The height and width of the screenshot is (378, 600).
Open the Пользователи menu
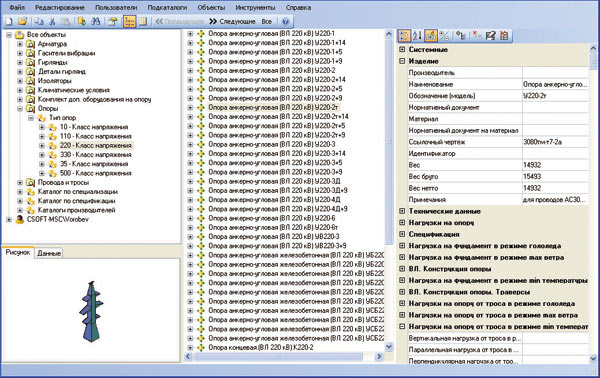pos(116,7)
